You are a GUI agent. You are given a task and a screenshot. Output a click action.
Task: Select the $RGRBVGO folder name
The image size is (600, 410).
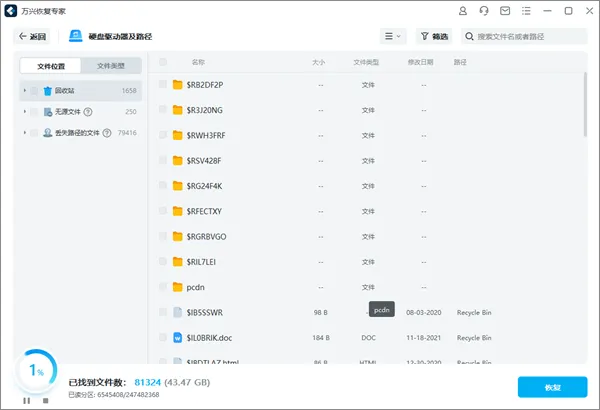(206, 237)
